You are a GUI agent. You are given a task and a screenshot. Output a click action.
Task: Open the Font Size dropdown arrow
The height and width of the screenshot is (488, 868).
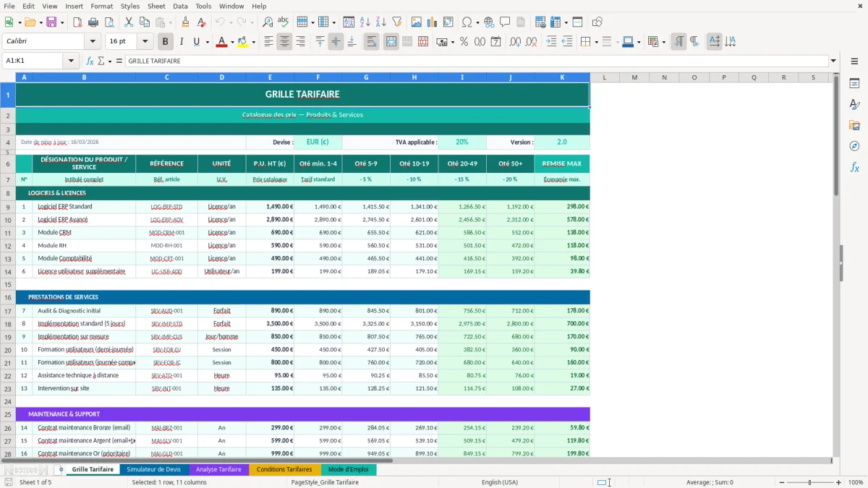tap(145, 42)
